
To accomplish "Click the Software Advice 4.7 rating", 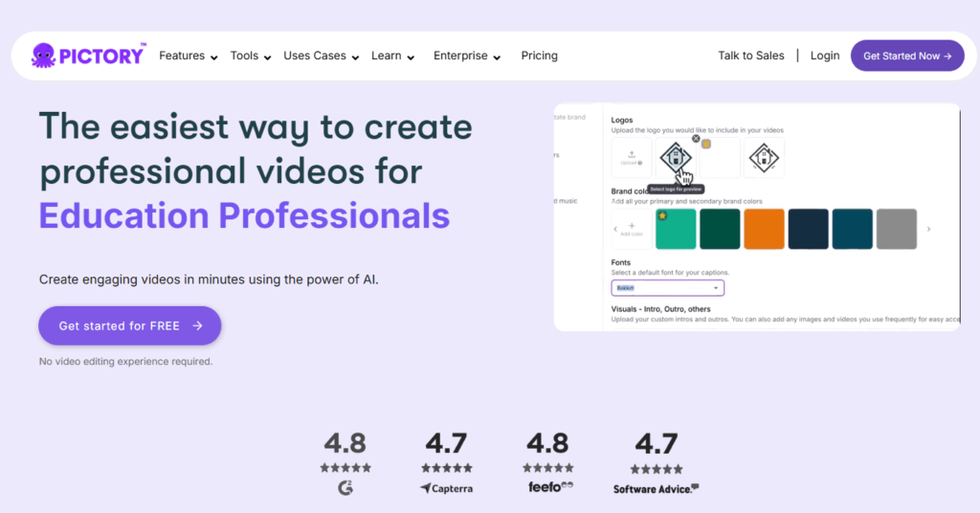I will tap(657, 444).
